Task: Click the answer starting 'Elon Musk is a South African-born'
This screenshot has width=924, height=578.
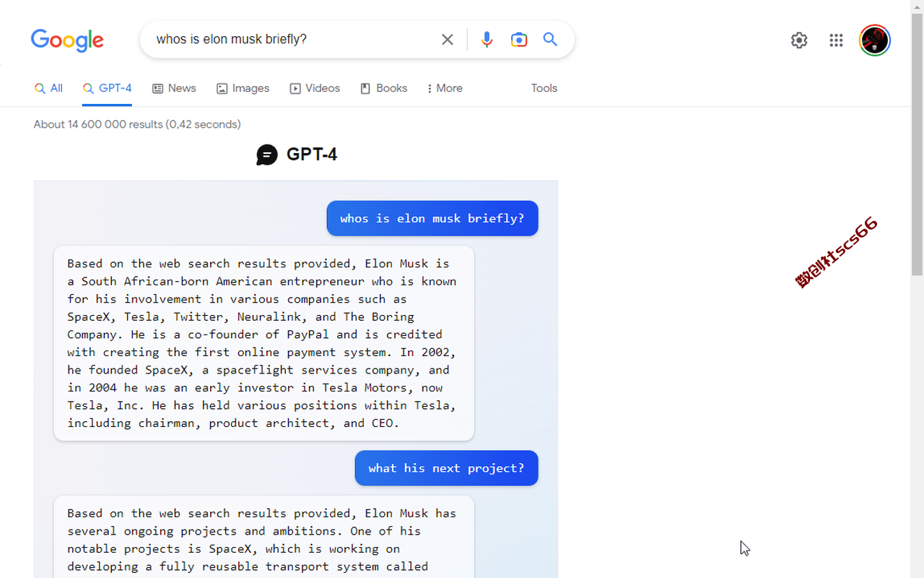Action: (x=263, y=343)
